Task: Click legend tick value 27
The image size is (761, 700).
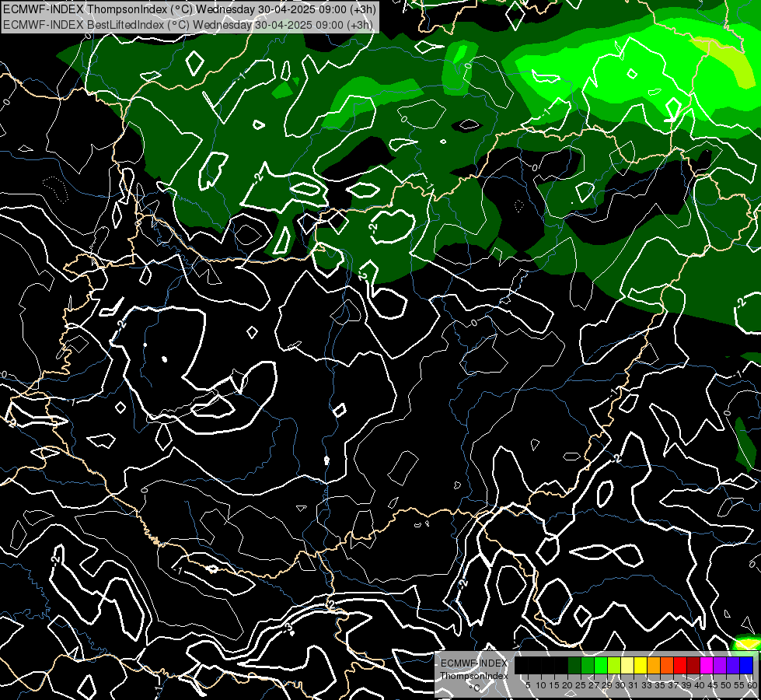Action: pos(595,685)
